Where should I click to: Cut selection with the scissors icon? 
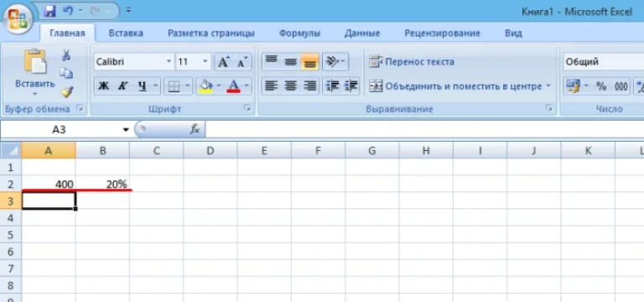point(66,55)
